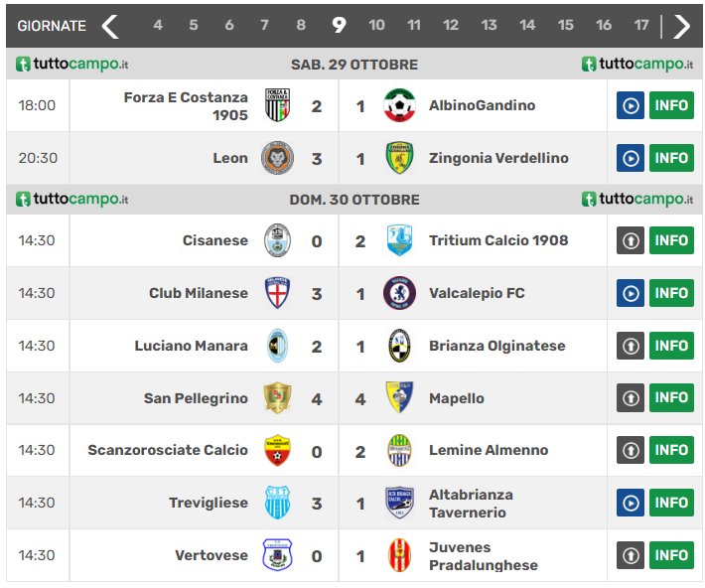Click the Leon team logo
This screenshot has width=705, height=588.
[x=277, y=158]
